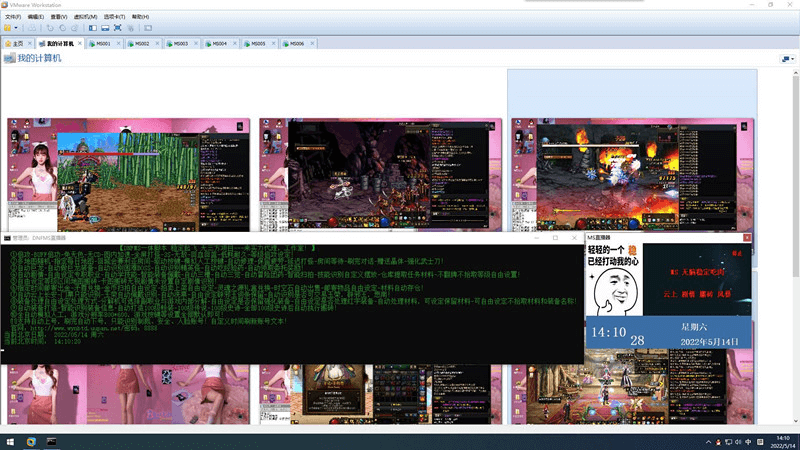Switch the 中 input method indicator
The image size is (800, 450).
(748, 442)
